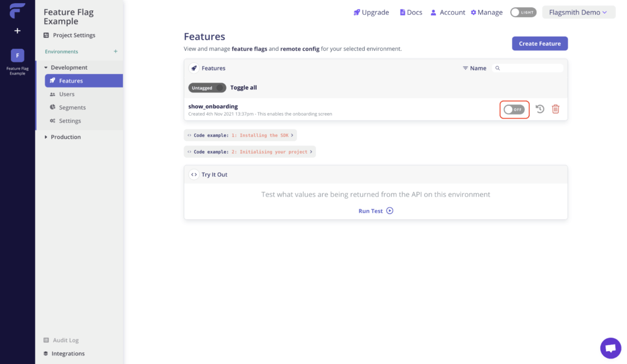Image resolution: width=627 pixels, height=364 pixels.
Task: Click the Upgrade link
Action: 371,12
